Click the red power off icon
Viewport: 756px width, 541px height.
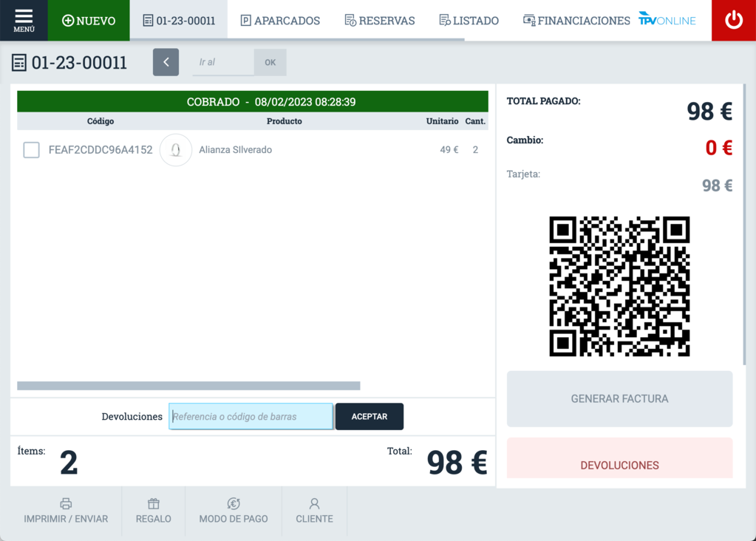point(733,20)
